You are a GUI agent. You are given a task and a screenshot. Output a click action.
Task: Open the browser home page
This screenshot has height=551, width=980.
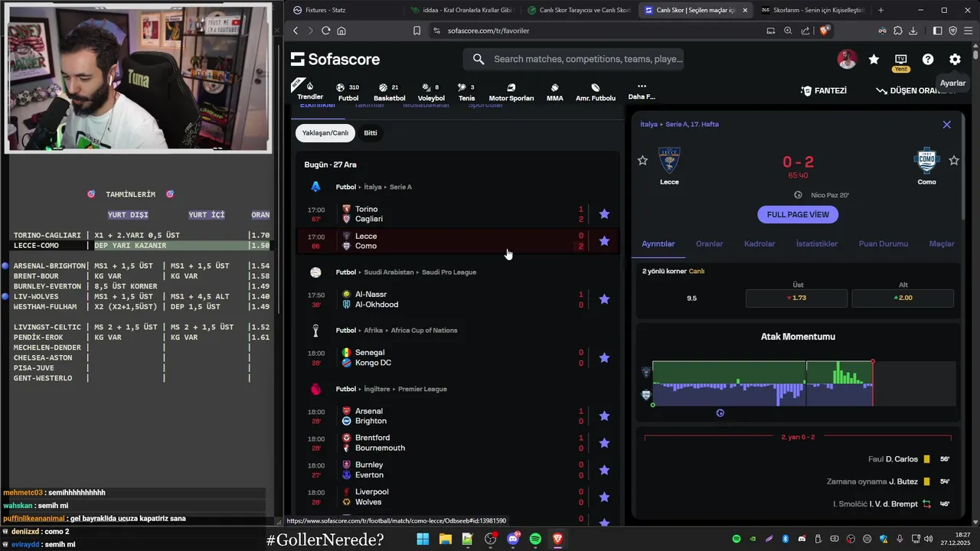pos(341,31)
